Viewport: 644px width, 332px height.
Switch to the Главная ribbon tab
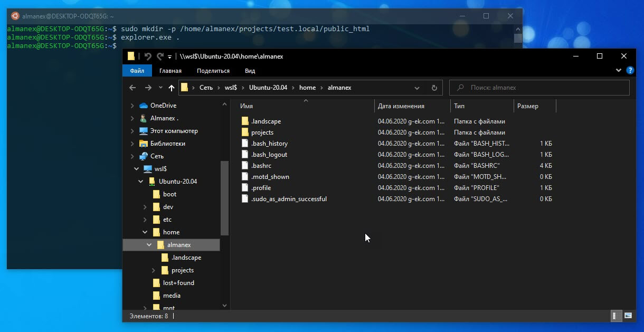171,71
